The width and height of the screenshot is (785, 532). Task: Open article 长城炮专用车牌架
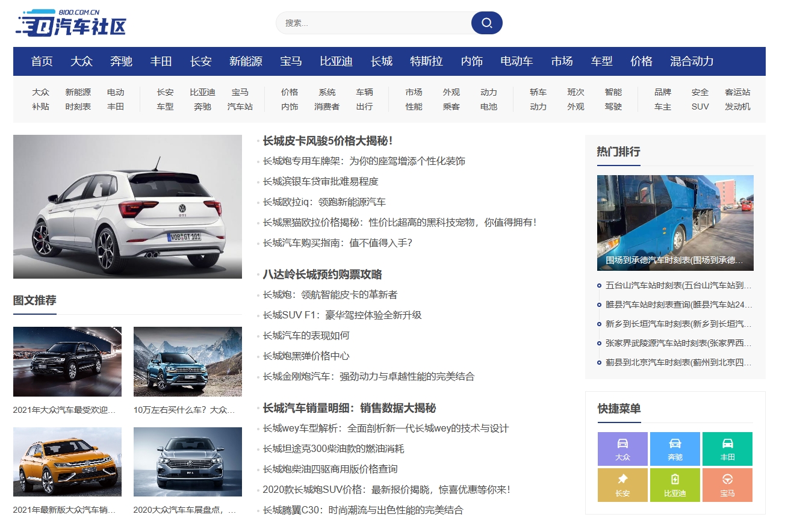[364, 161]
